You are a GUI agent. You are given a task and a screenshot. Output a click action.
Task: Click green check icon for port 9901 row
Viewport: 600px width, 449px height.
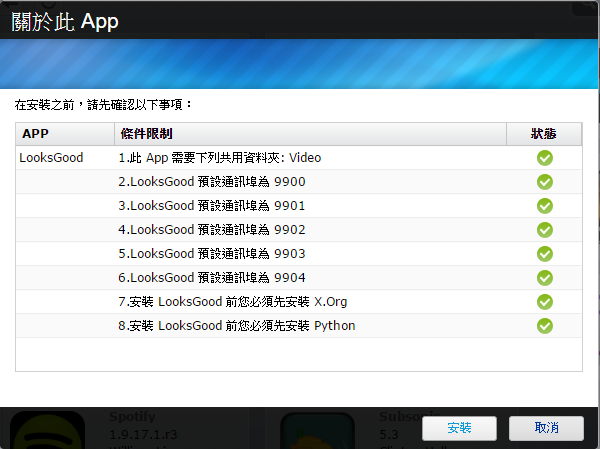pyautogui.click(x=545, y=206)
